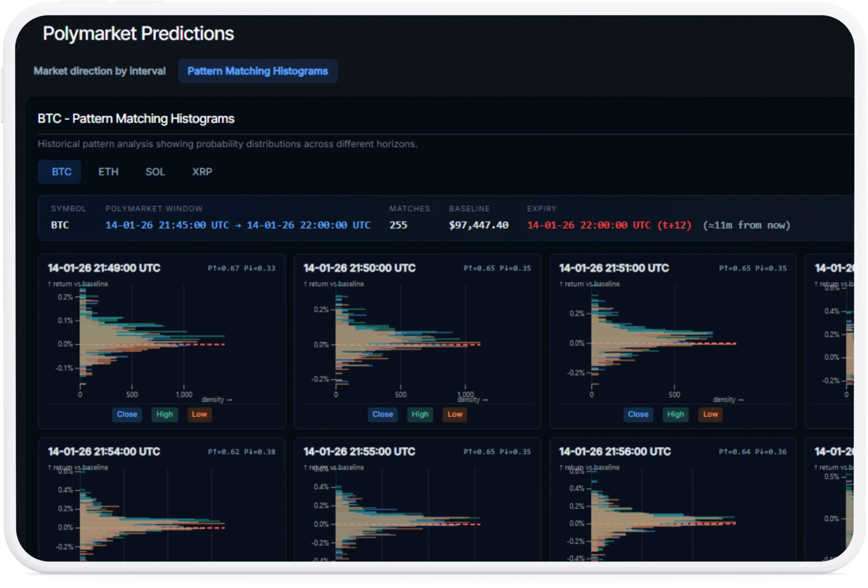Toggle the High series on the 21:49 chart
Screen dimensions: 868x588
tap(164, 414)
